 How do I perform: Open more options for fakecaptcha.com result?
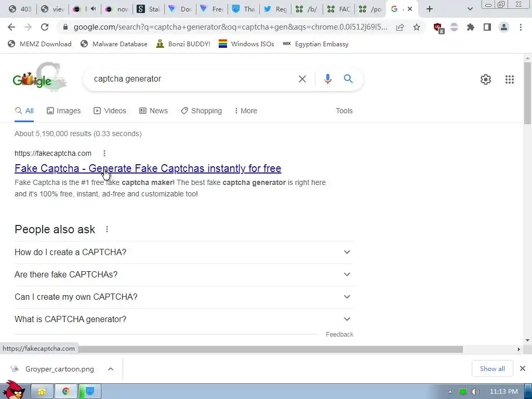coord(104,153)
